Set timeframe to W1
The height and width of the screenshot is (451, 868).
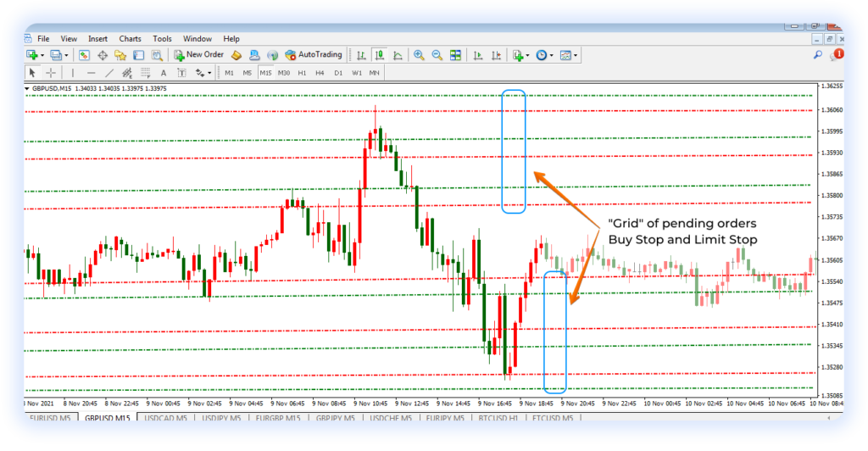357,73
